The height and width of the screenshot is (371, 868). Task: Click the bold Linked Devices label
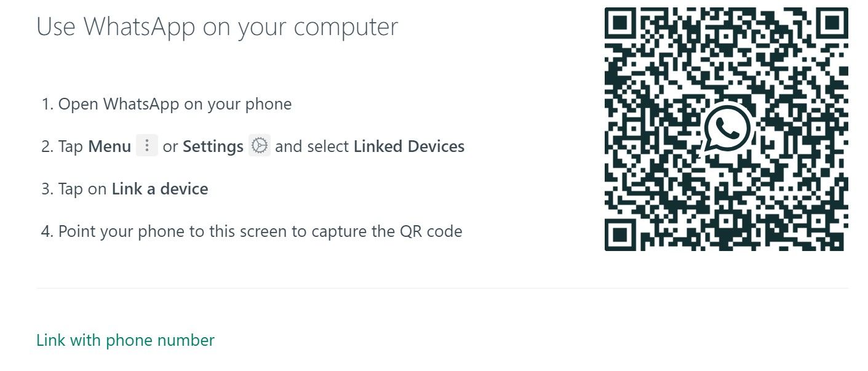coord(409,146)
